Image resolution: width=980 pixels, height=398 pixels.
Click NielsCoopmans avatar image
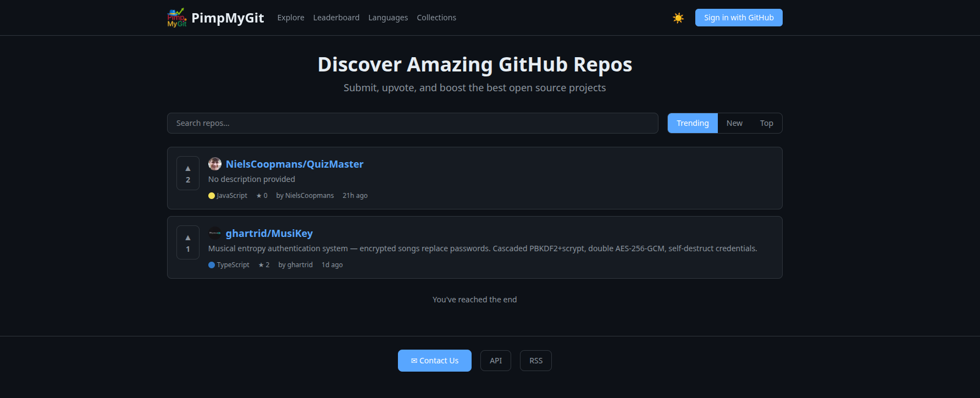click(215, 164)
